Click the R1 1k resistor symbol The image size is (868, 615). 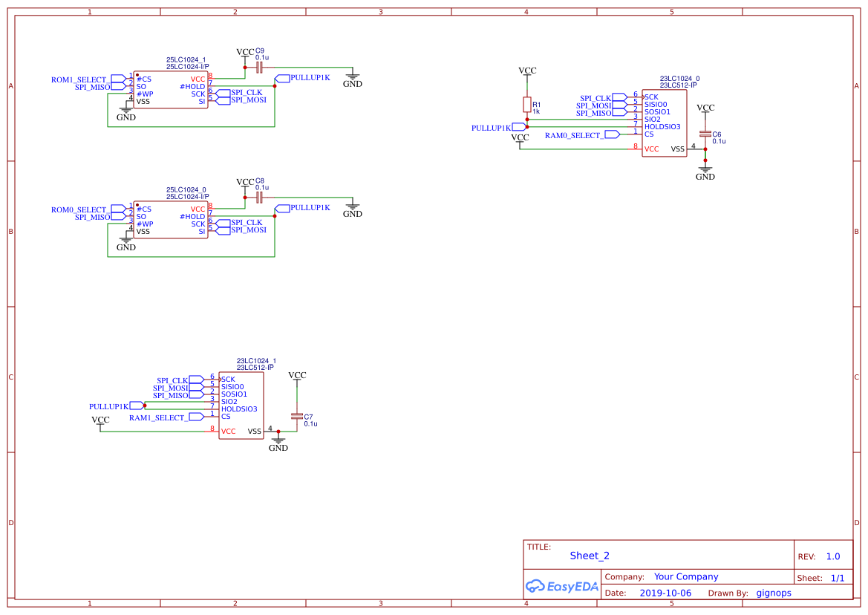527,105
